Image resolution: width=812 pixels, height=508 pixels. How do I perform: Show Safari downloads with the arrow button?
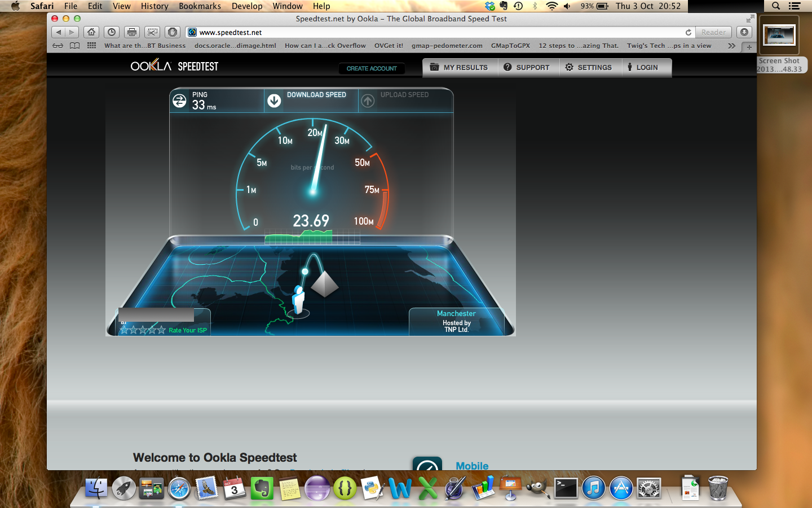(x=744, y=32)
